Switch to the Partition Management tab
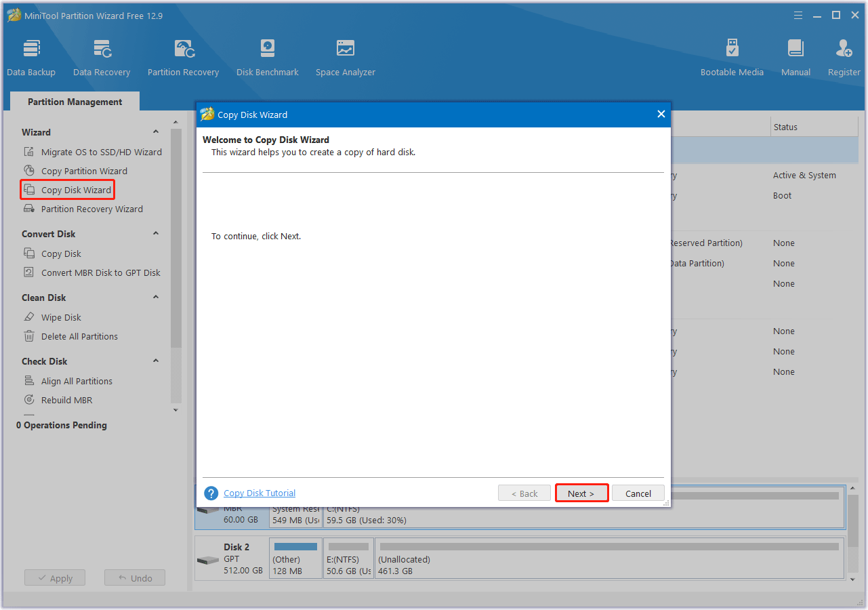 pyautogui.click(x=75, y=102)
